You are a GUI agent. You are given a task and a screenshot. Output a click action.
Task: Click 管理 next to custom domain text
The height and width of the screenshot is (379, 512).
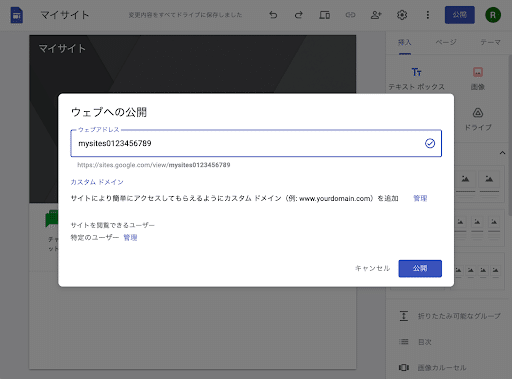(x=420, y=198)
